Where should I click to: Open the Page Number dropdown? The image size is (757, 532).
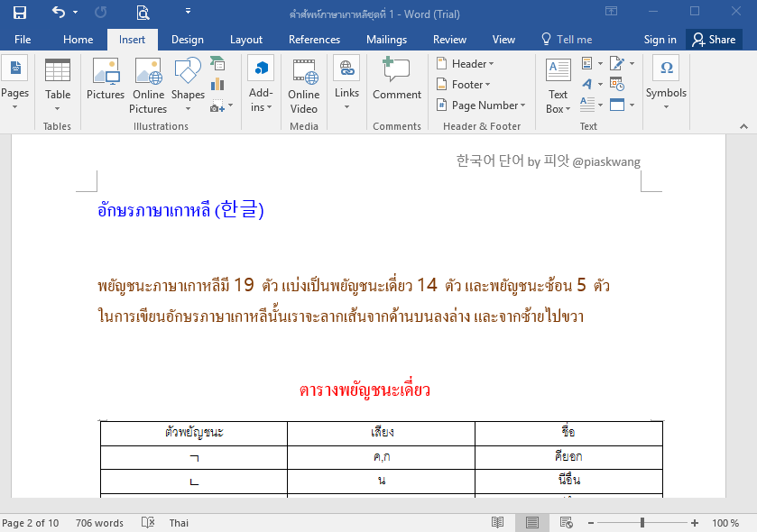[x=480, y=105]
